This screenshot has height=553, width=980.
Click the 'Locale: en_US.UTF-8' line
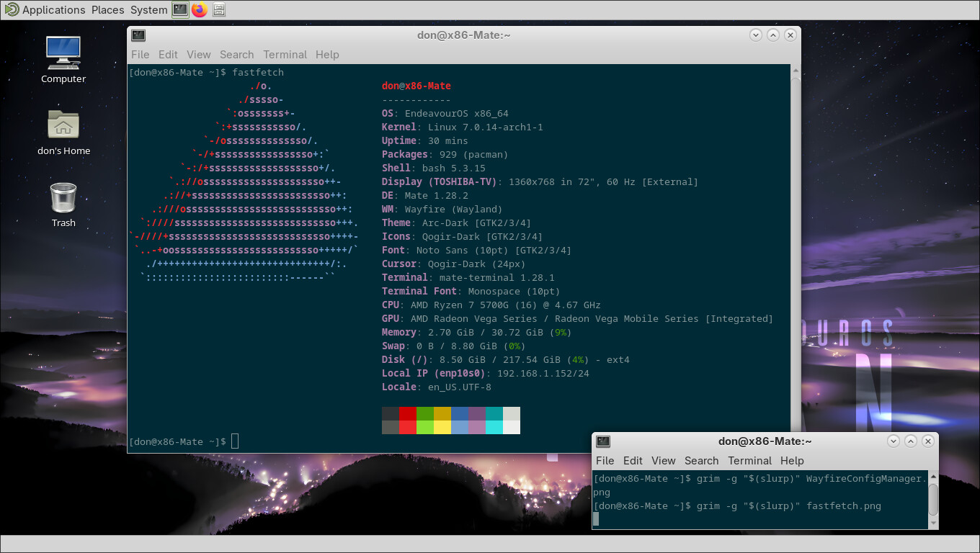pyautogui.click(x=437, y=387)
